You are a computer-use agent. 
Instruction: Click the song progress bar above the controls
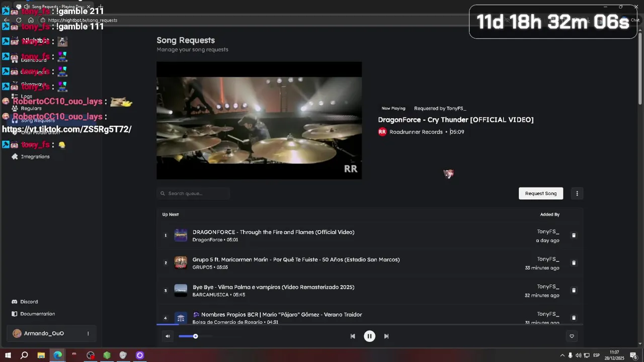click(370, 325)
